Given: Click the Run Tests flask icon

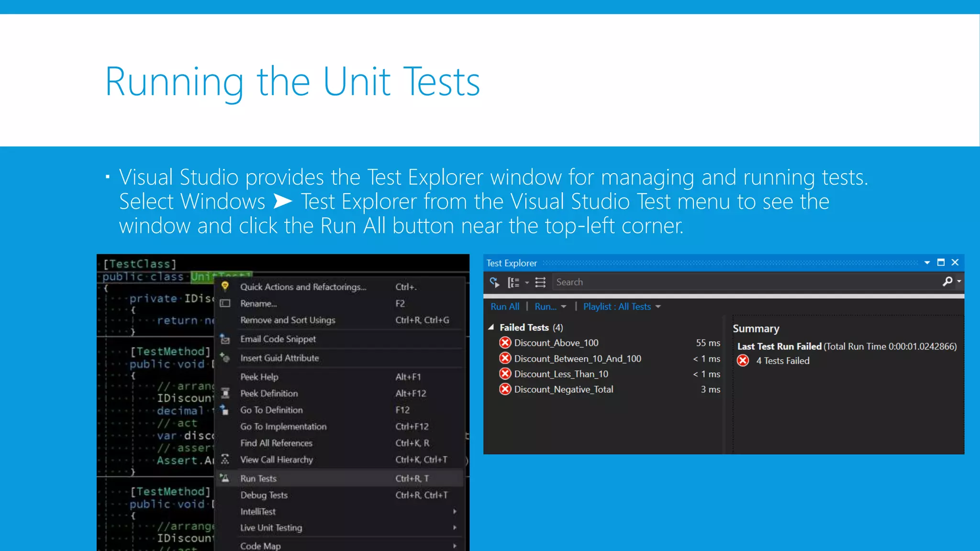Looking at the screenshot, I should click(x=225, y=478).
